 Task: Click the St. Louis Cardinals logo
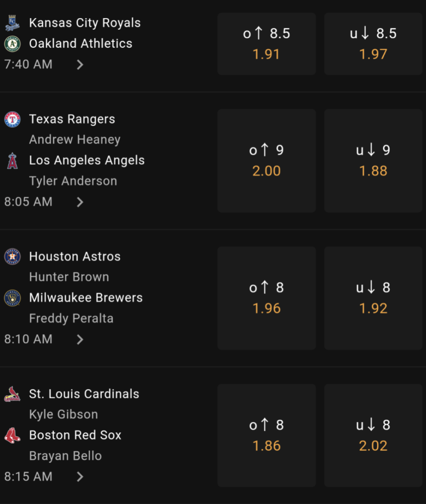coord(12,394)
